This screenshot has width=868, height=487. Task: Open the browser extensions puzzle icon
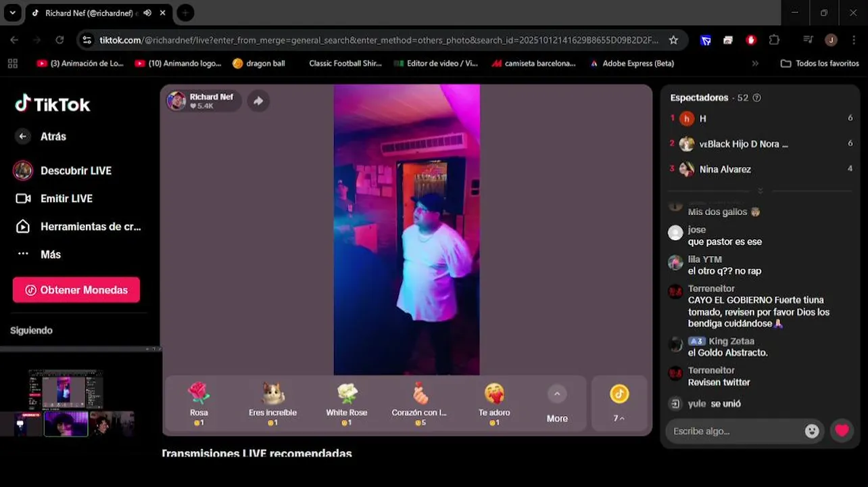(x=775, y=40)
